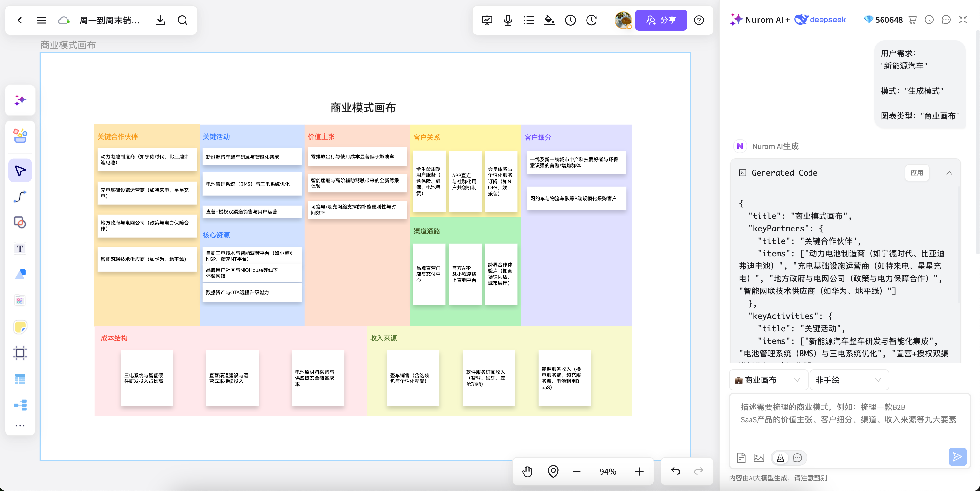980x491 pixels.
Task: Select the 成本结构 heading
Action: [x=114, y=338]
